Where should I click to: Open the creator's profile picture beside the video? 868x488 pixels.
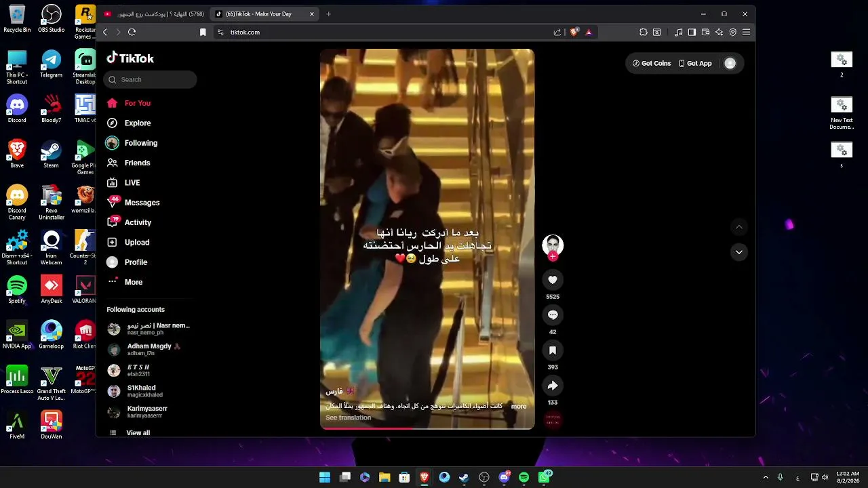553,245
